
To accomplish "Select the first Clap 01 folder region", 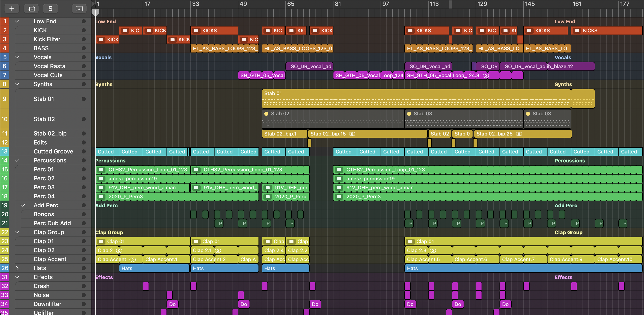I will (x=143, y=241).
